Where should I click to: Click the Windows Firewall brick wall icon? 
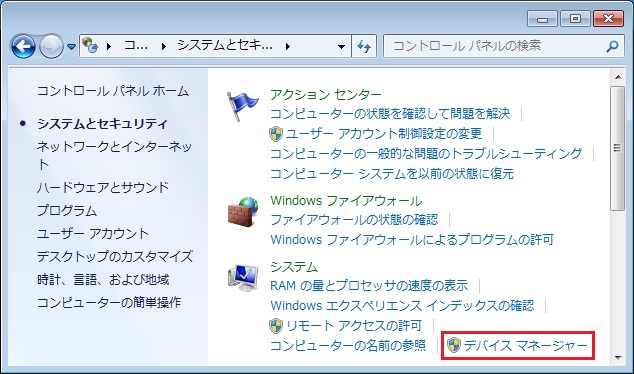point(243,212)
